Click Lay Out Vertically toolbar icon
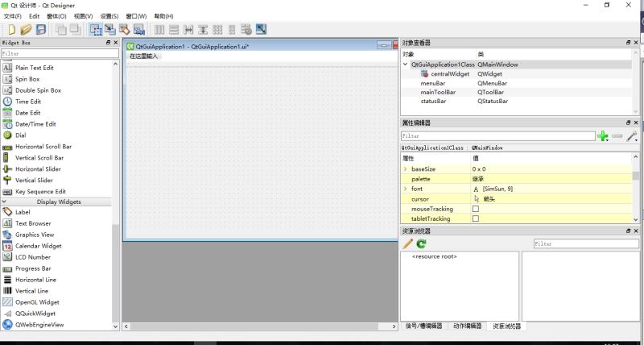The height and width of the screenshot is (345, 644). tap(174, 29)
